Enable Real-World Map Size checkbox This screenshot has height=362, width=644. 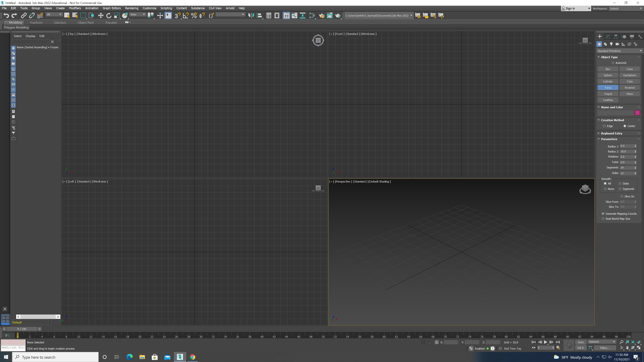(603, 219)
